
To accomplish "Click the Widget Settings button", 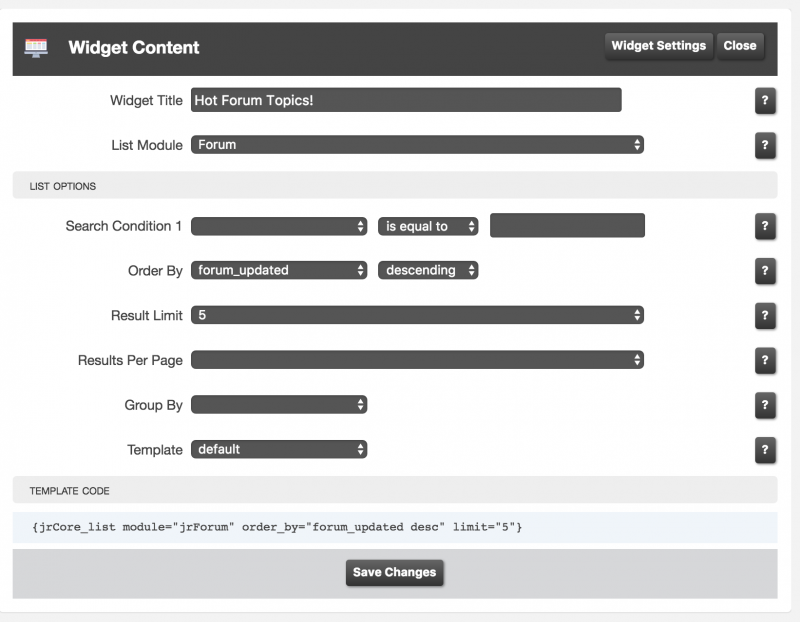I will click(658, 46).
